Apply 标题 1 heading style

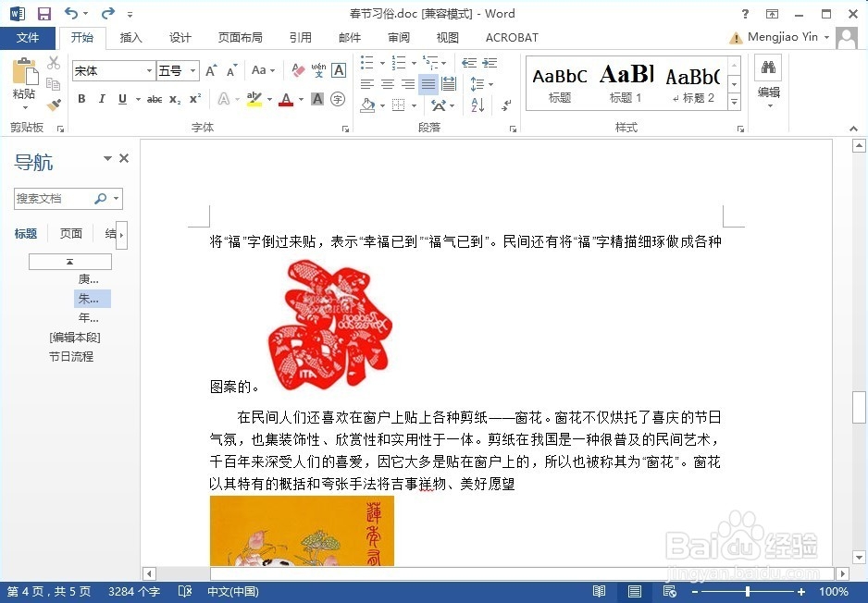coord(626,83)
